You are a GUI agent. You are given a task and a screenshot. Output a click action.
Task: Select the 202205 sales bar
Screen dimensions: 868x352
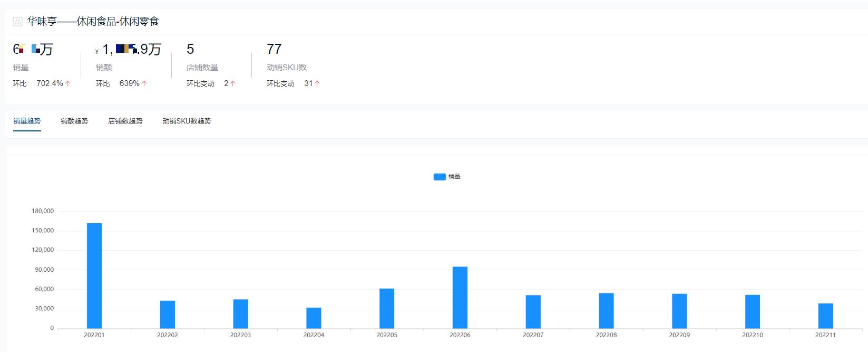coord(387,308)
